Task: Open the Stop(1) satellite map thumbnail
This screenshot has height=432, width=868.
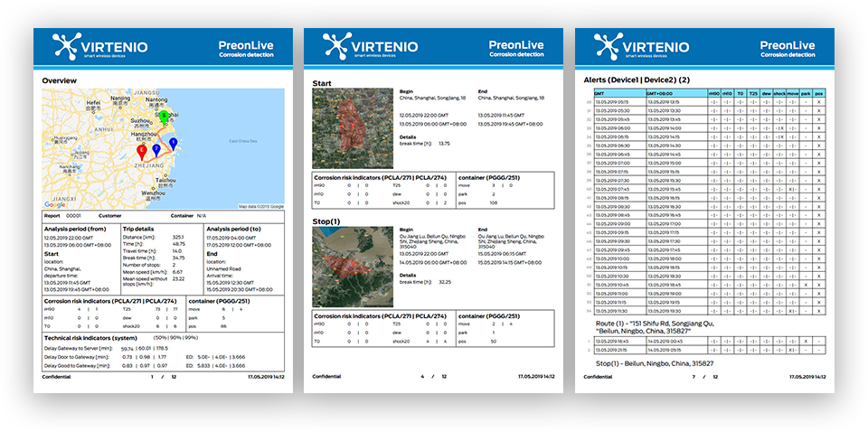Action: (353, 267)
